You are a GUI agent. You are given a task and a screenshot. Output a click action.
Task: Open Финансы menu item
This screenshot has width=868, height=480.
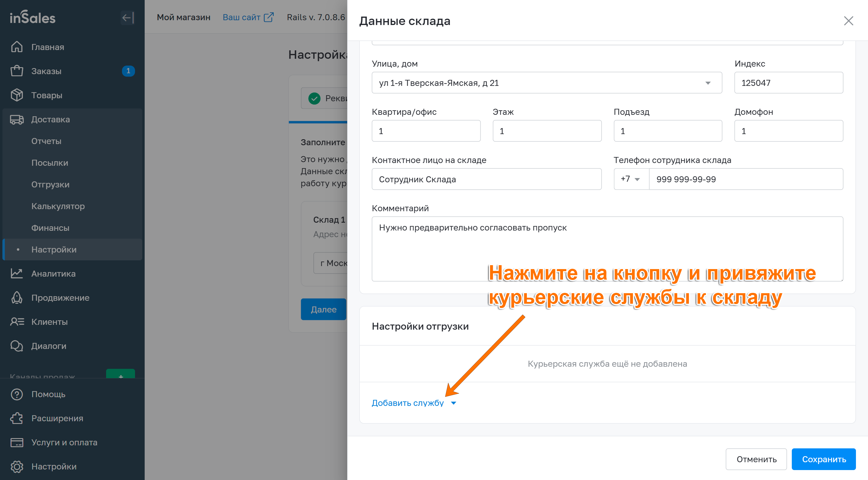(50, 228)
